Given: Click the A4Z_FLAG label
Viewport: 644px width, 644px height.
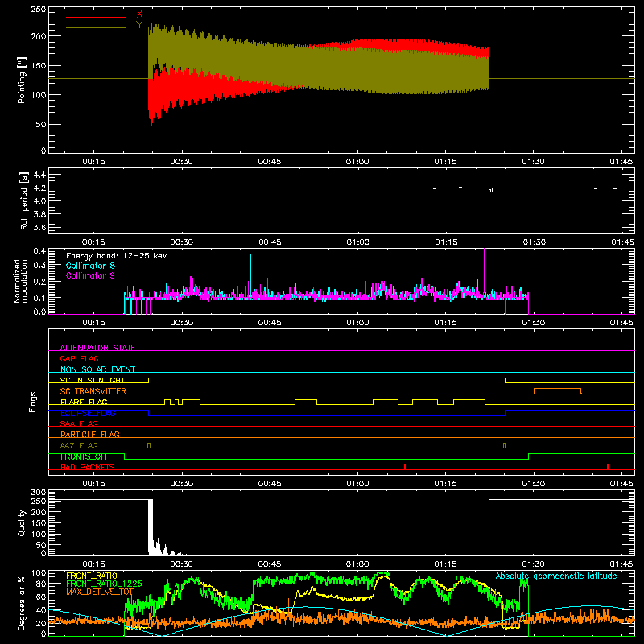Looking at the screenshot, I should pyautogui.click(x=79, y=445).
